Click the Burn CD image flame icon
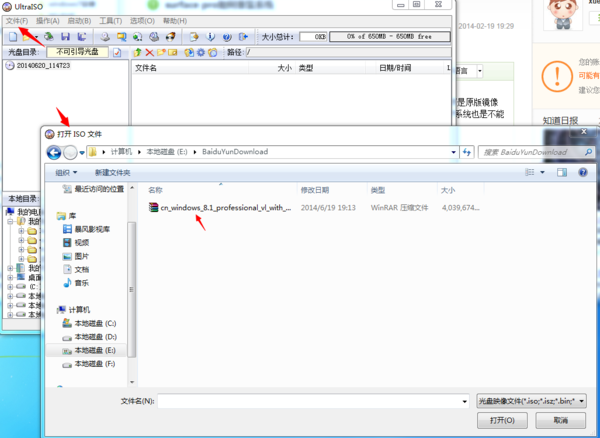This screenshot has height=438, width=600. click(x=171, y=37)
